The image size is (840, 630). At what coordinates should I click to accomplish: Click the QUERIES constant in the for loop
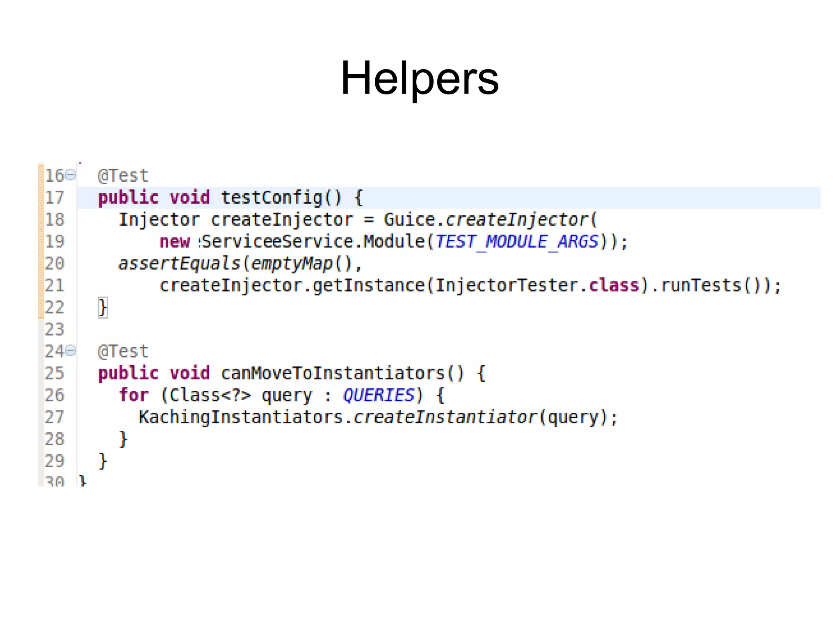click(x=379, y=395)
